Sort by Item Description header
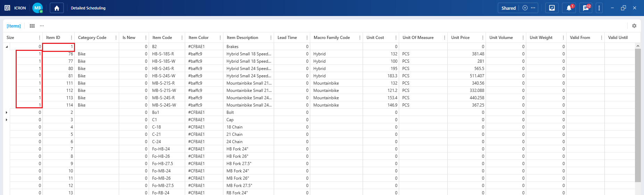The width and height of the screenshot is (644, 195). pyautogui.click(x=242, y=38)
